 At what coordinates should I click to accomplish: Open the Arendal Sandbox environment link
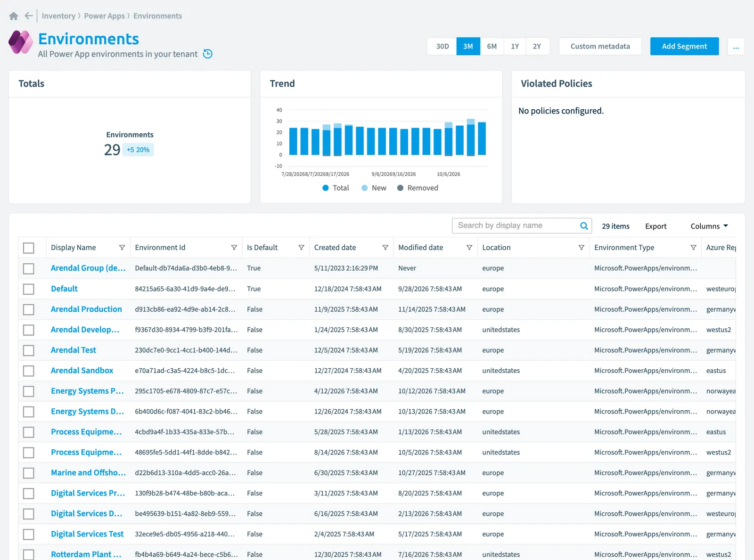pos(82,370)
